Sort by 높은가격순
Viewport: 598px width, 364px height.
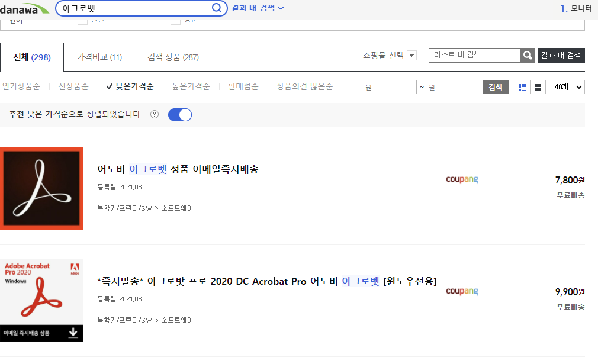(x=191, y=86)
